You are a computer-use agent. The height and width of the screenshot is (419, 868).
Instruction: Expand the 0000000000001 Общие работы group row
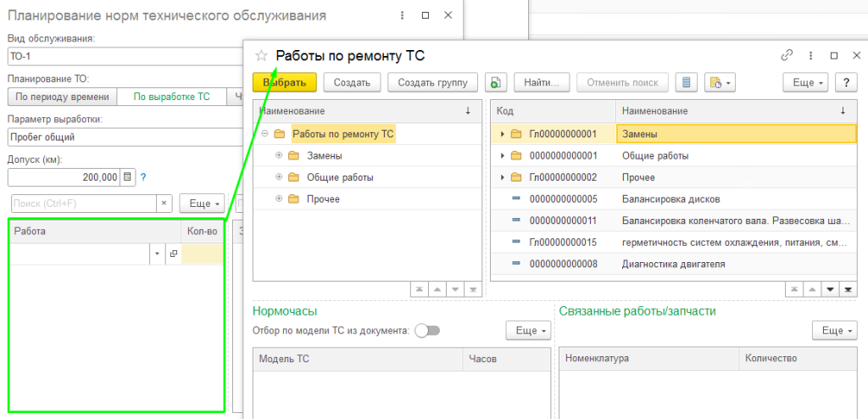pos(503,156)
